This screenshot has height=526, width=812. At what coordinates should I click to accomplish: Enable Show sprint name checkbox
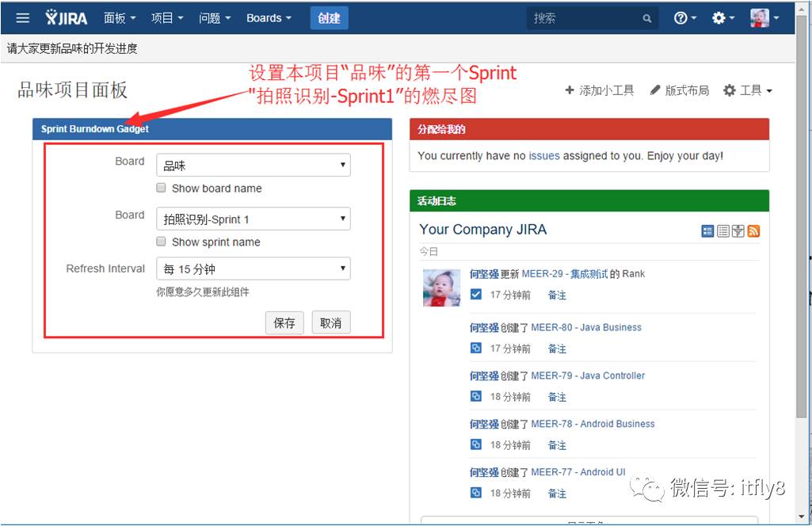161,242
